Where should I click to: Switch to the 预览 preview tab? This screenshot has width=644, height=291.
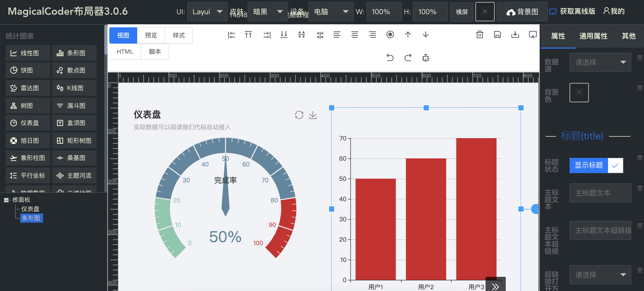(151, 35)
